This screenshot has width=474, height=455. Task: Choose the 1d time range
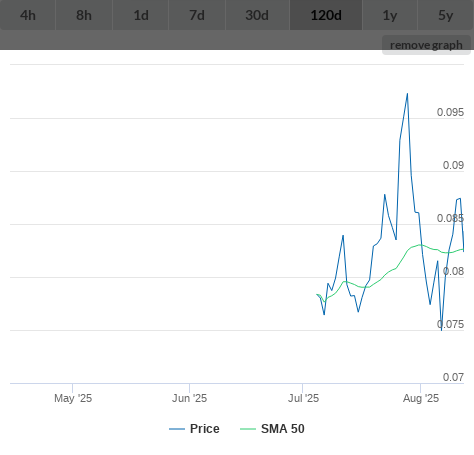pos(141,15)
